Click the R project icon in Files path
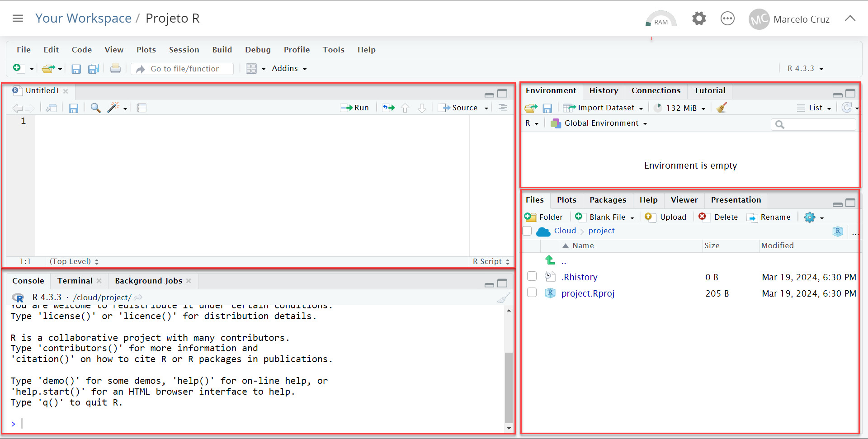This screenshot has height=439, width=868. (x=838, y=231)
